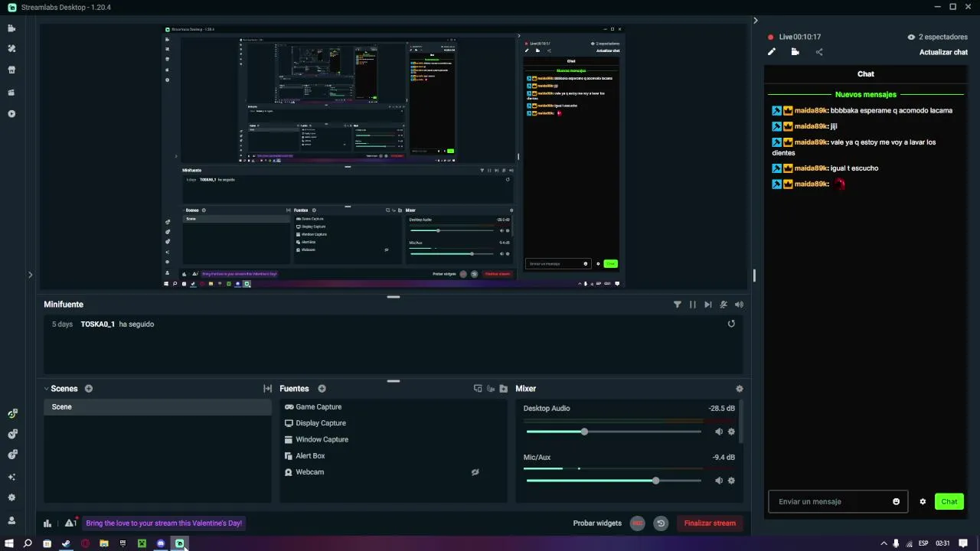
Task: Toggle Studio Mode icon in Fuentes header
Action: click(x=478, y=389)
